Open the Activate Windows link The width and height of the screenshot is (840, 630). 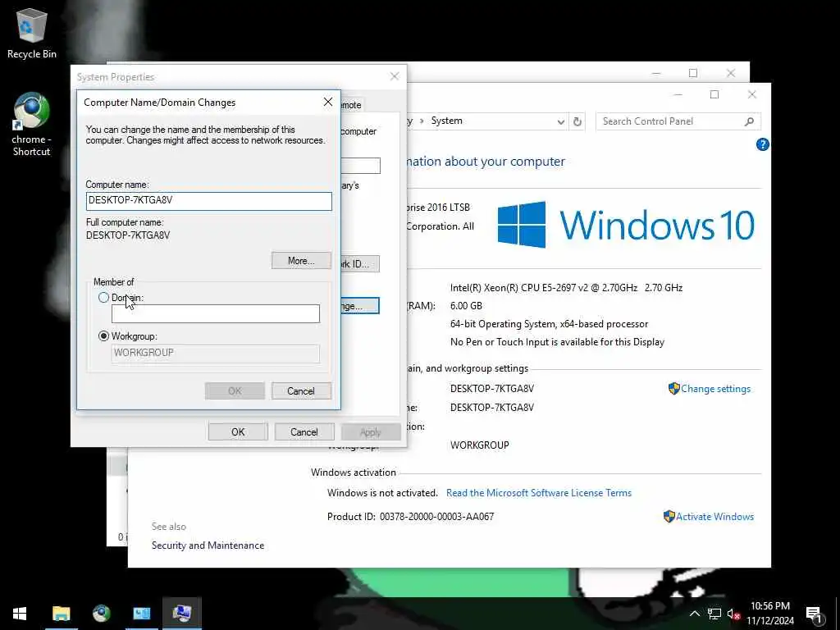714,517
